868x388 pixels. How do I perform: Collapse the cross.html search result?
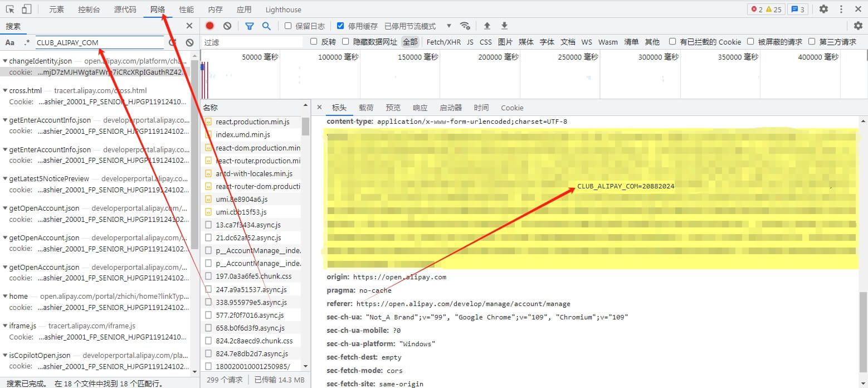5,91
